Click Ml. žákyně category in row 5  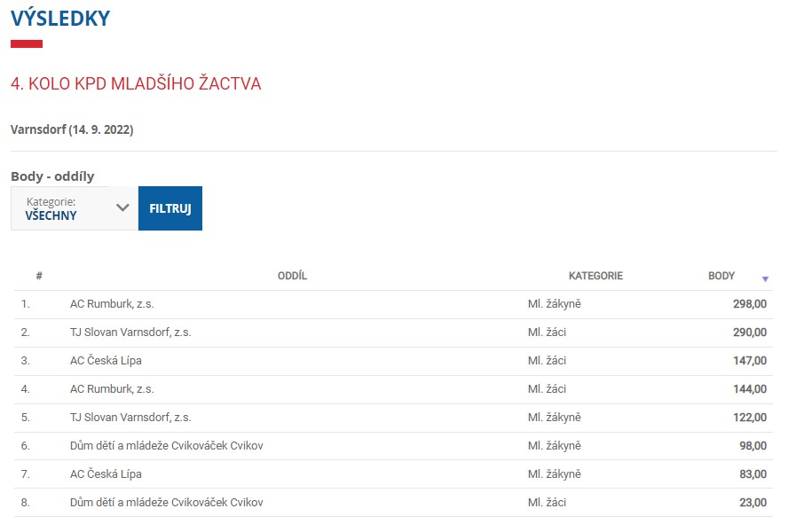coord(555,418)
